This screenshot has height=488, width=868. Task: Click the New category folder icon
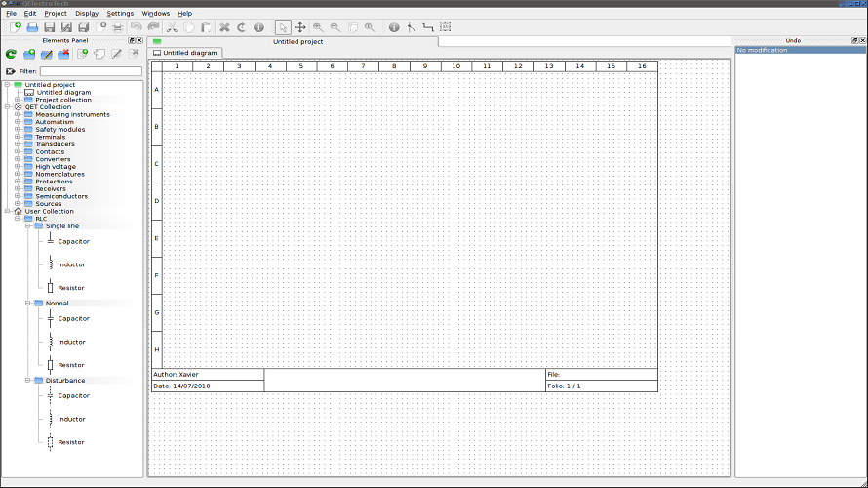[29, 54]
